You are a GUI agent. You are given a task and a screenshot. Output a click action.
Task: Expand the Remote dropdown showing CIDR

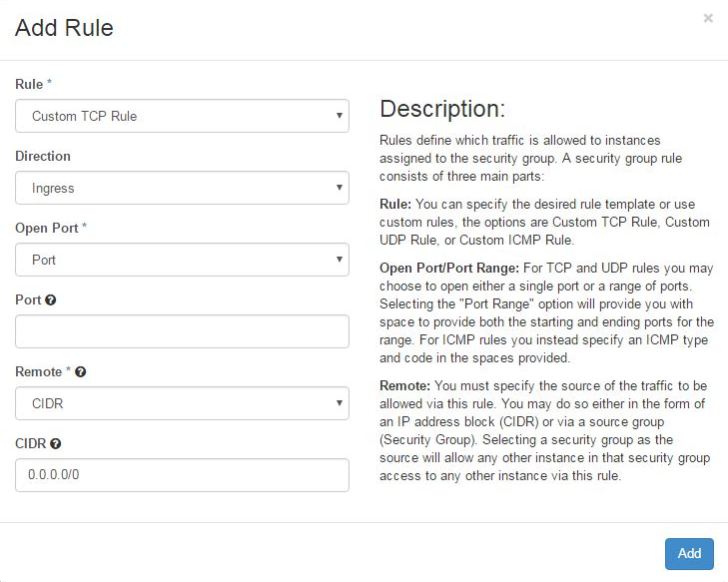tap(182, 403)
